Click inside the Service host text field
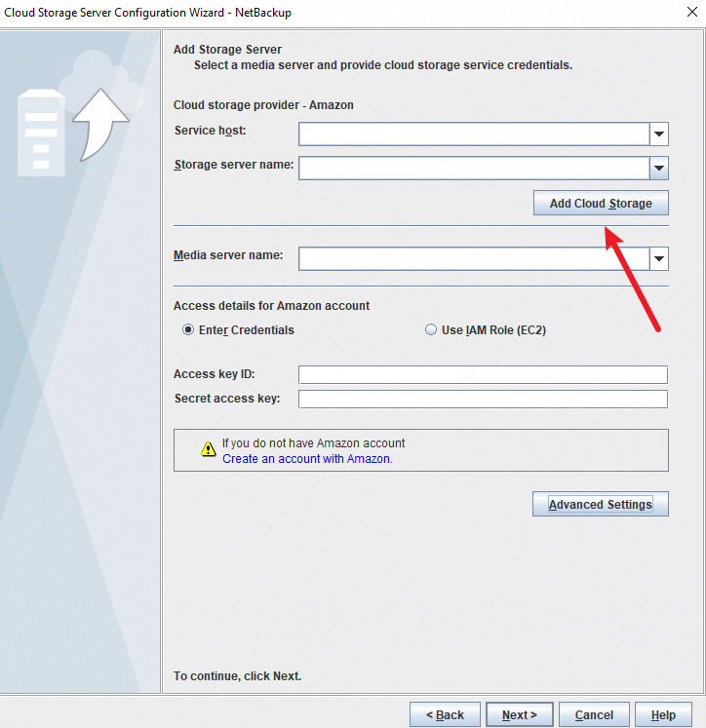Screen dimensions: 706x728 (x=474, y=134)
